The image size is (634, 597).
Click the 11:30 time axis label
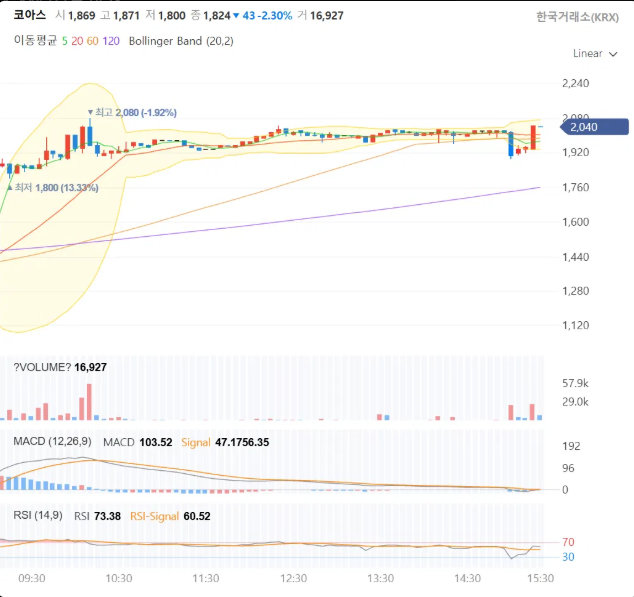pos(206,578)
